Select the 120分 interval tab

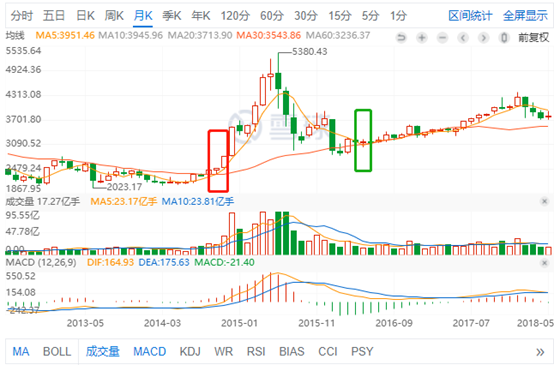(x=235, y=16)
